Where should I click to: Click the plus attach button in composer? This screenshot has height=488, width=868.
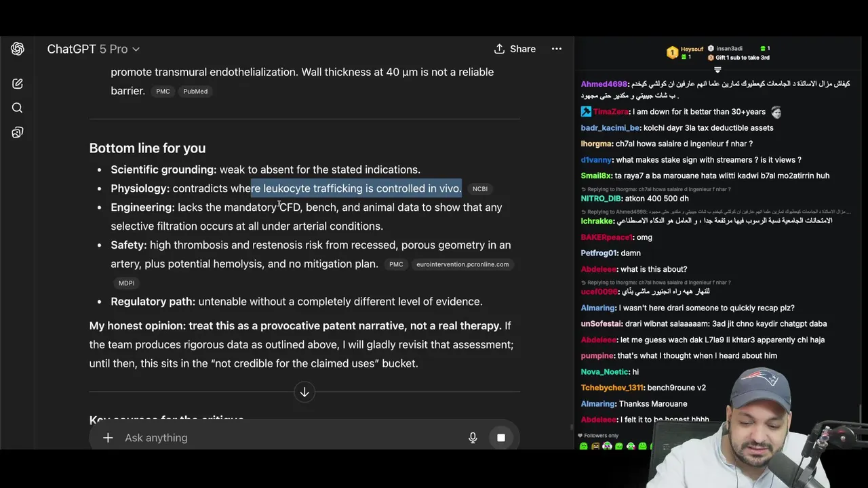pyautogui.click(x=108, y=438)
